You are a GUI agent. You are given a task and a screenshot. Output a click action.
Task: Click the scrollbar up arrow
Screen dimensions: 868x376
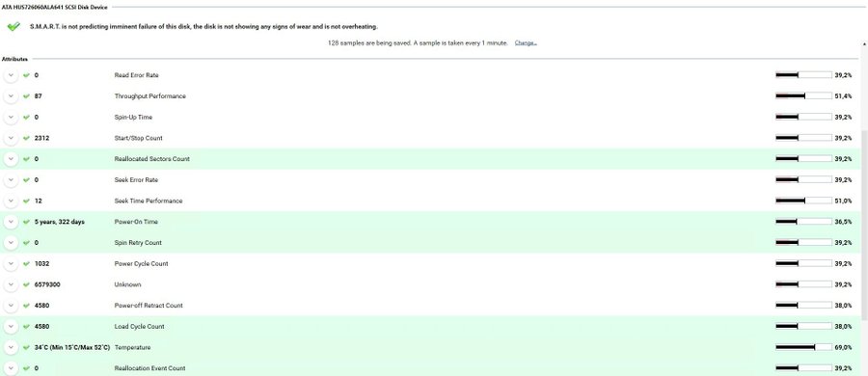tap(864, 43)
